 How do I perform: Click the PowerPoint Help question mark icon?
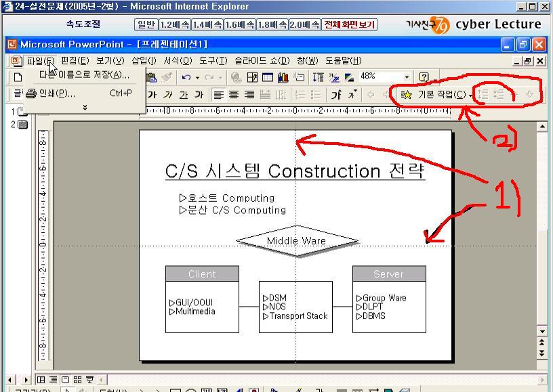tap(424, 77)
